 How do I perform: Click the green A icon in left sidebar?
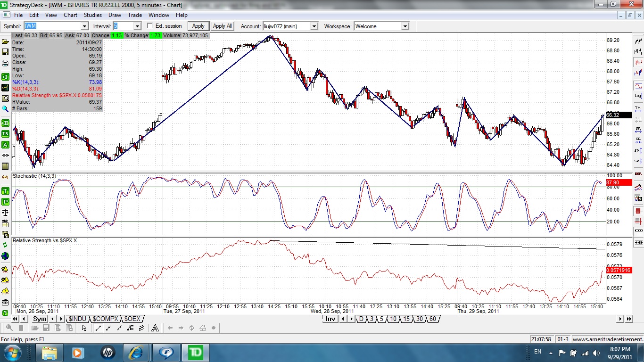(x=5, y=145)
